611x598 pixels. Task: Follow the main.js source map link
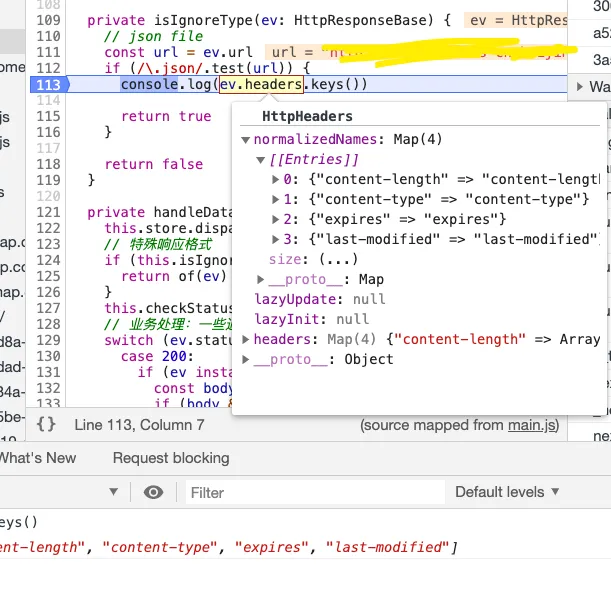coord(532,425)
